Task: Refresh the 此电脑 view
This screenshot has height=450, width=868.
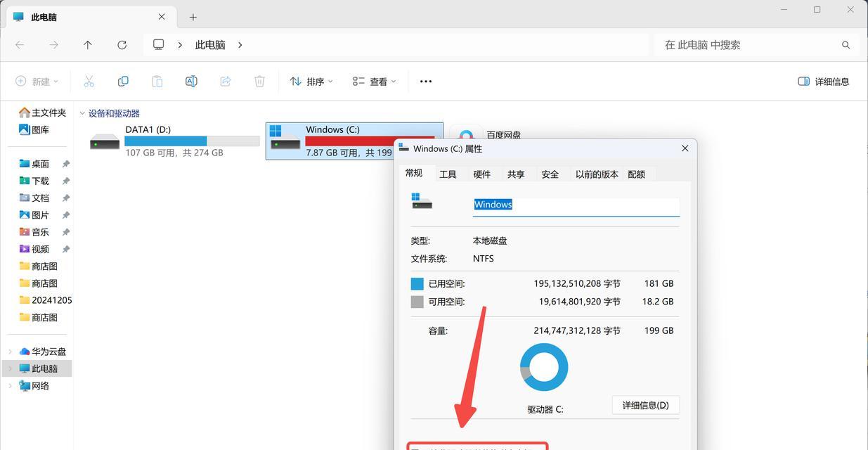Action: click(122, 45)
